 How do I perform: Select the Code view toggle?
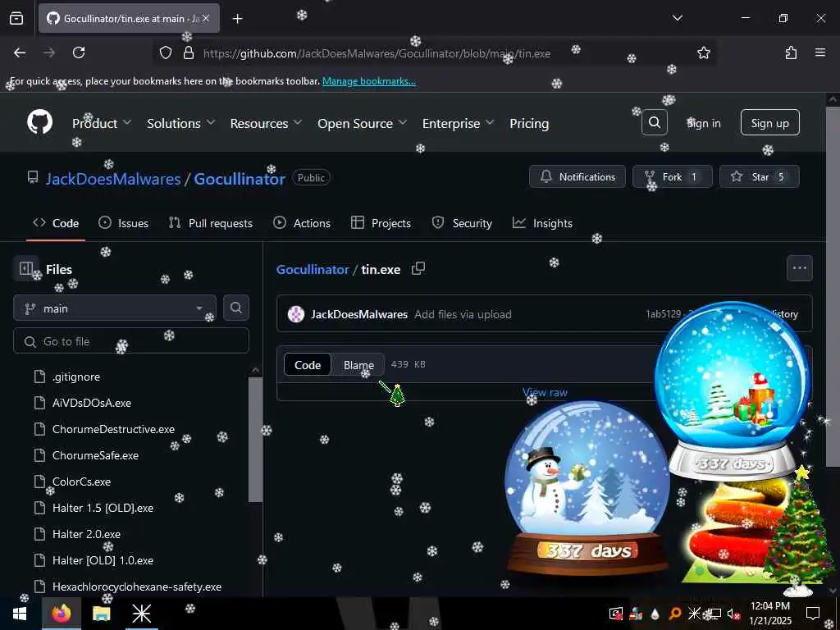click(308, 365)
